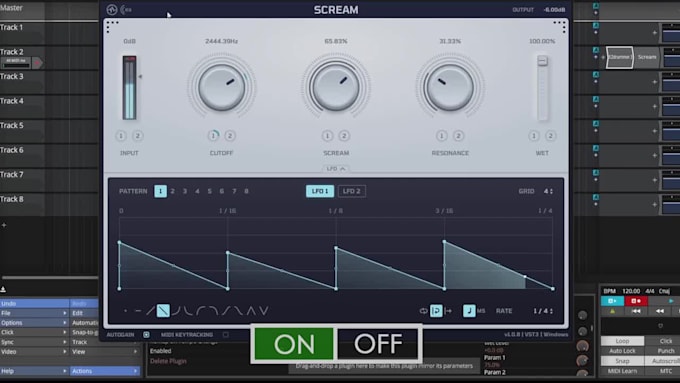Viewport: 680px width, 383px height.
Task: Expand the Actions submenu arrow
Action: [x=135, y=371]
